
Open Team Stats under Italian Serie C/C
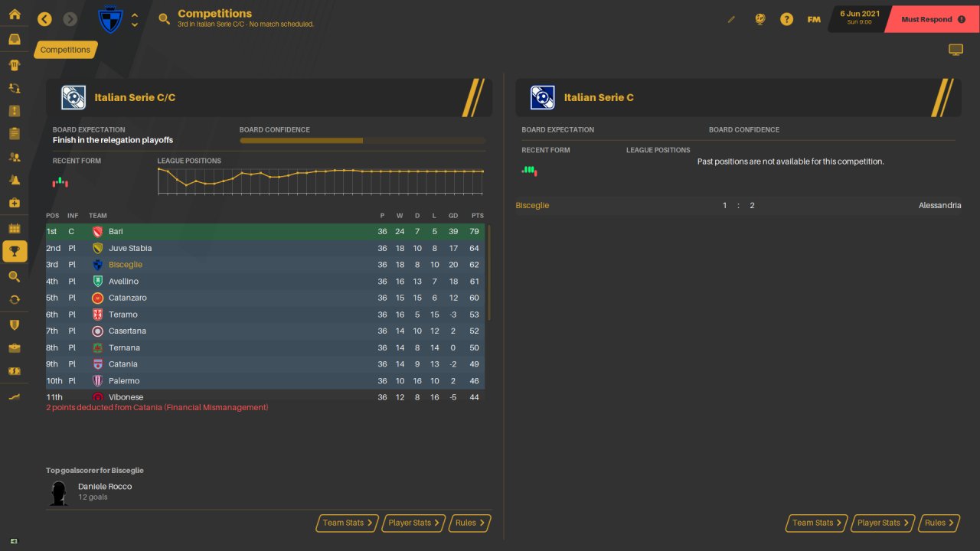(348, 523)
